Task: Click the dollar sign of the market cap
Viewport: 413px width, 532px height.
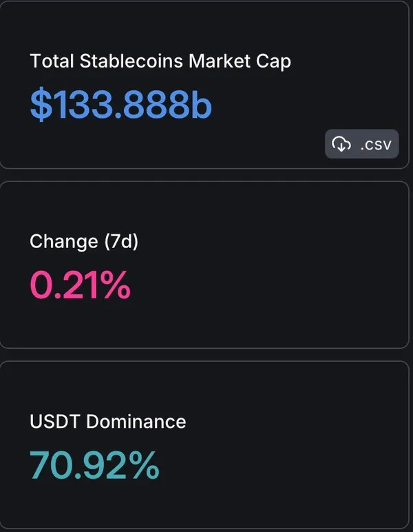Action: tap(39, 105)
